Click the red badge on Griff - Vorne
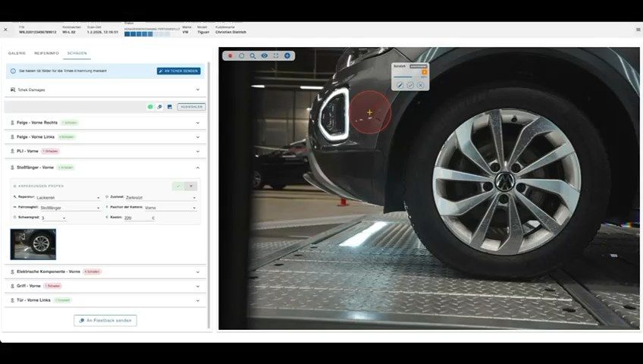The height and width of the screenshot is (364, 643). pos(52,286)
